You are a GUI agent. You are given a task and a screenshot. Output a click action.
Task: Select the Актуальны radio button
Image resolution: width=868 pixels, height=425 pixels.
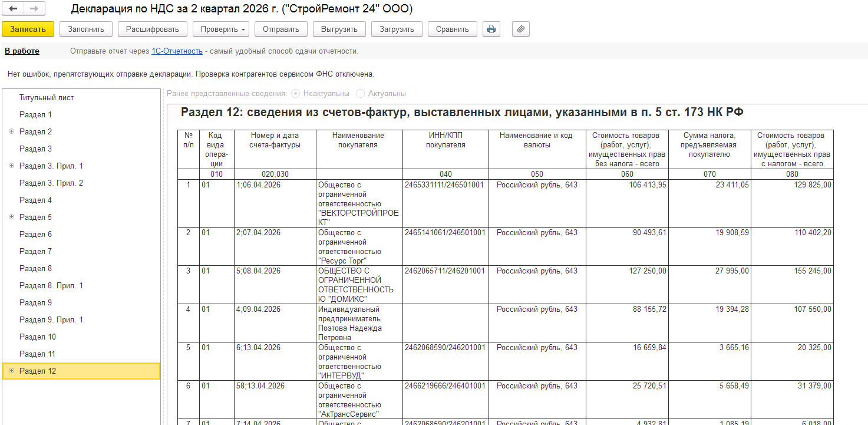click(x=361, y=94)
